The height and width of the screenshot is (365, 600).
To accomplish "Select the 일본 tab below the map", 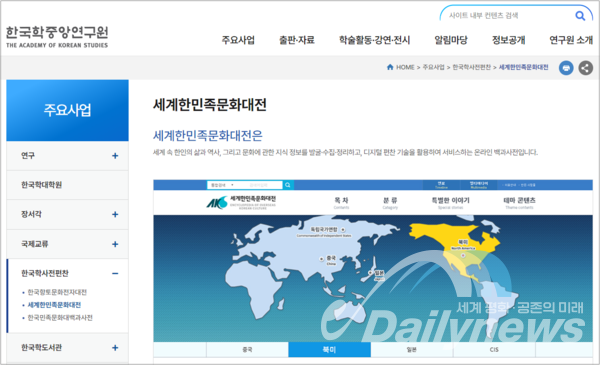I will [x=412, y=349].
